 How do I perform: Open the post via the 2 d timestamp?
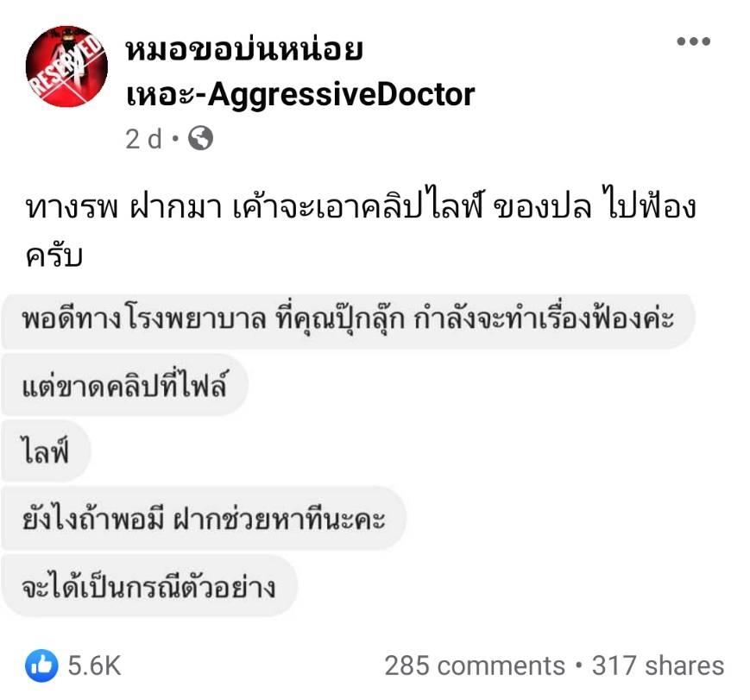[x=143, y=139]
